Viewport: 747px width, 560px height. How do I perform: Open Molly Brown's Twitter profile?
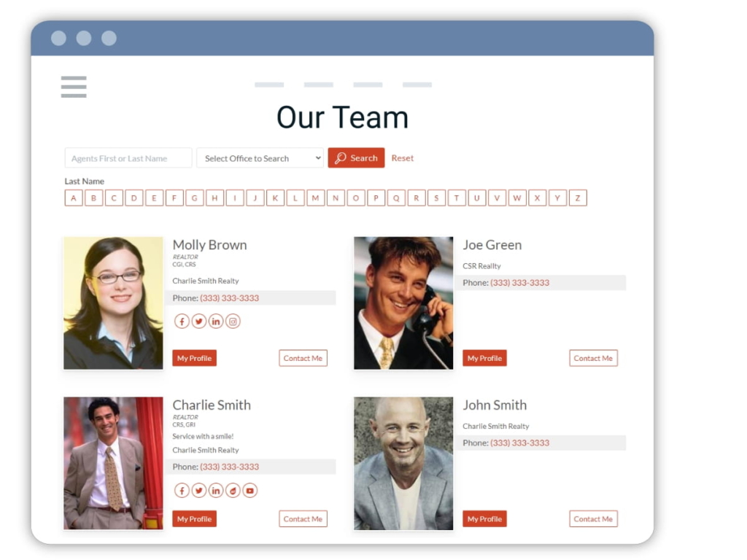point(199,322)
